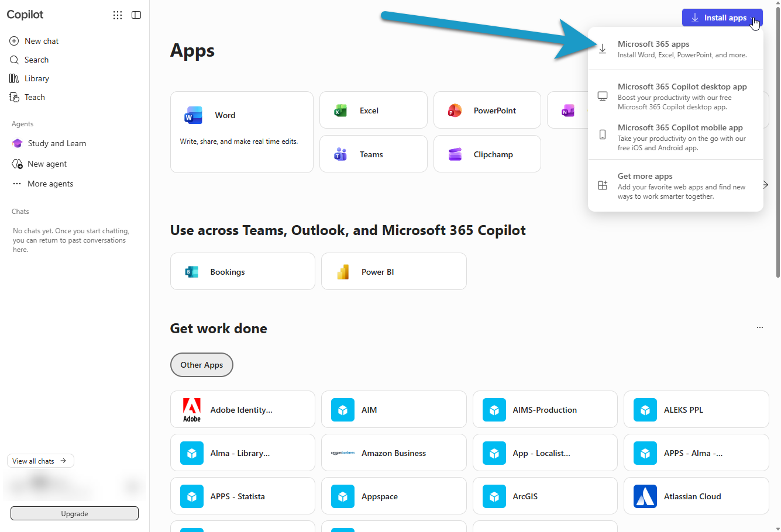Choose Microsoft 365 apps install option
Image resolution: width=781 pixels, height=532 pixels.
coord(676,49)
